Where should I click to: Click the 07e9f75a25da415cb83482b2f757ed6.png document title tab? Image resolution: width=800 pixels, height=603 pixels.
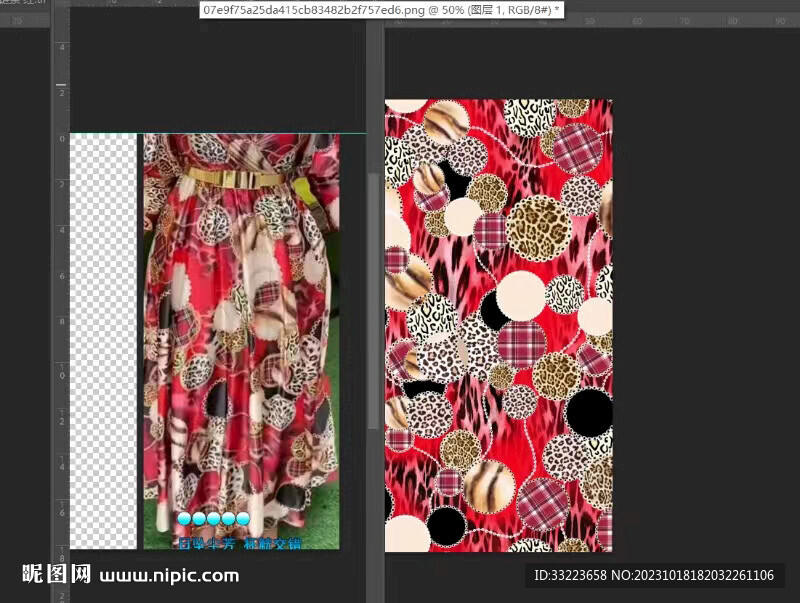click(380, 9)
